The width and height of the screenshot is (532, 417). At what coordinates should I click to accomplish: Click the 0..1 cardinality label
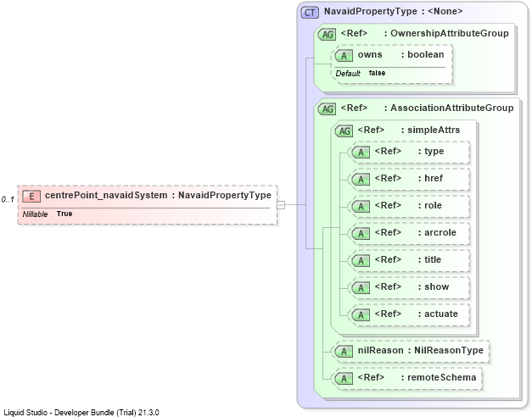tap(8, 199)
